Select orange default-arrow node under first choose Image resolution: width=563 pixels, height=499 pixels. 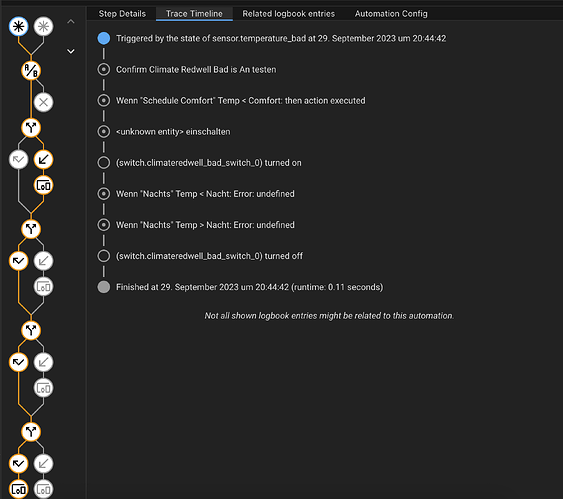point(43,159)
